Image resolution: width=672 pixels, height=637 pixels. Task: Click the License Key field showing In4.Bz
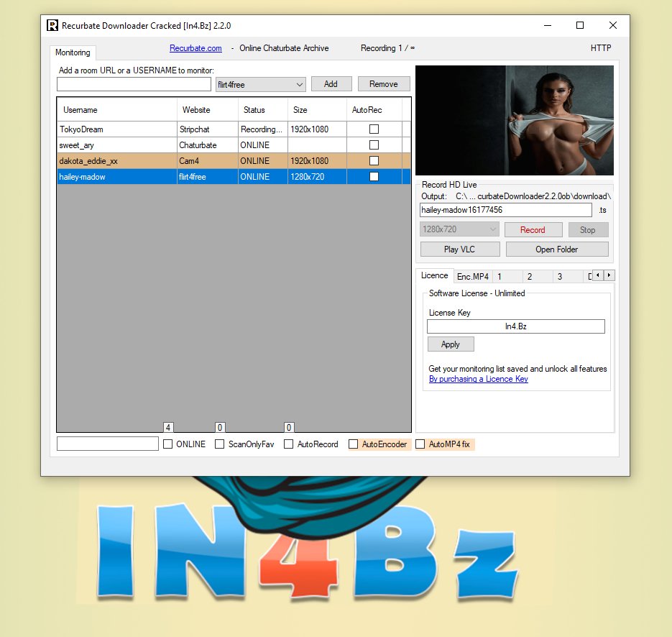coord(515,326)
